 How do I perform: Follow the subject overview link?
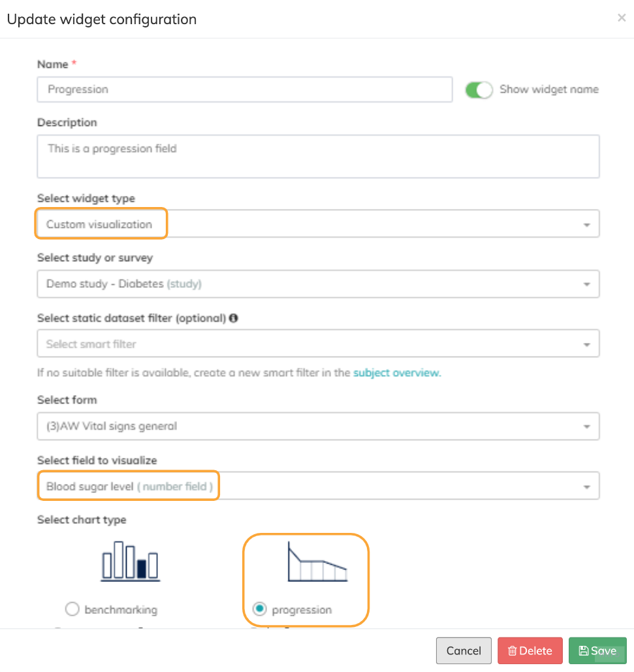397,374
